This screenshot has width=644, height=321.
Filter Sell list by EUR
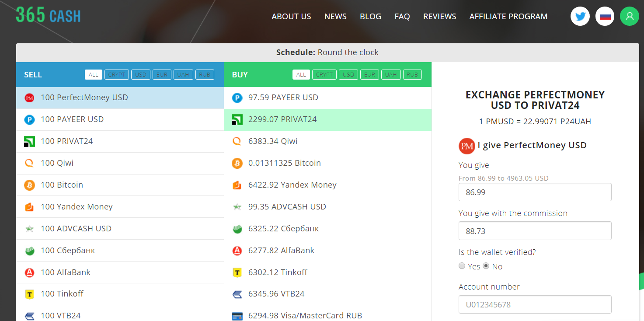click(x=162, y=74)
